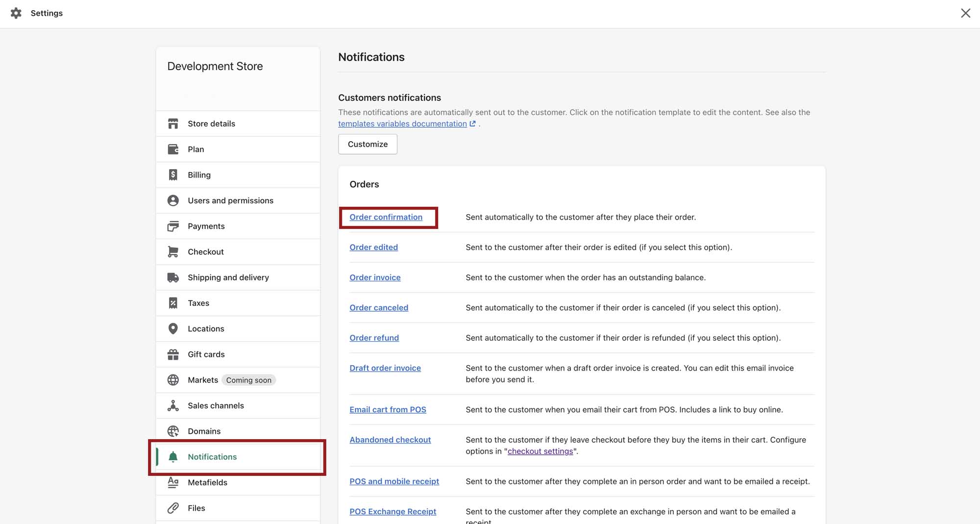Image resolution: width=980 pixels, height=524 pixels.
Task: Open Metafields settings
Action: coord(238,482)
